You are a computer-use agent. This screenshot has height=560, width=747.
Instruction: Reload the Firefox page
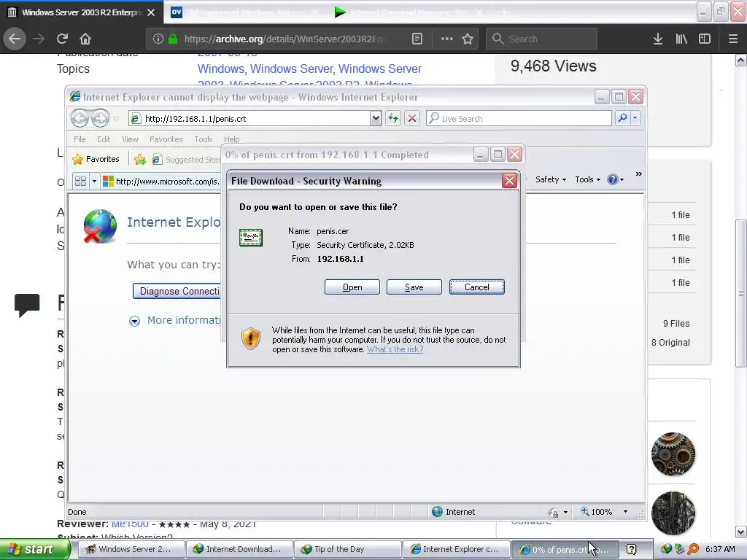[62, 39]
